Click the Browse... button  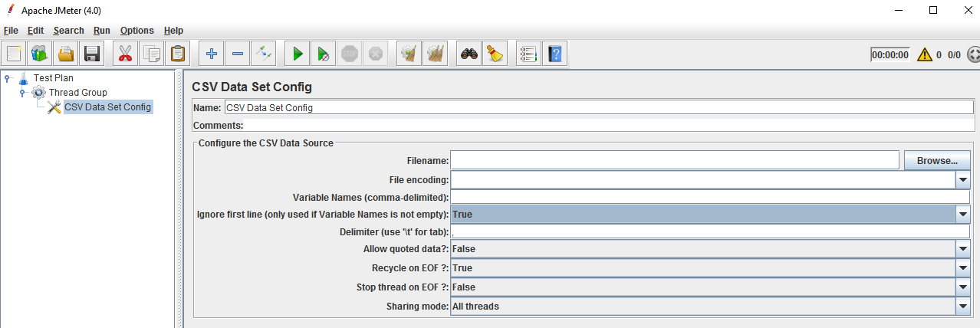[x=938, y=160]
